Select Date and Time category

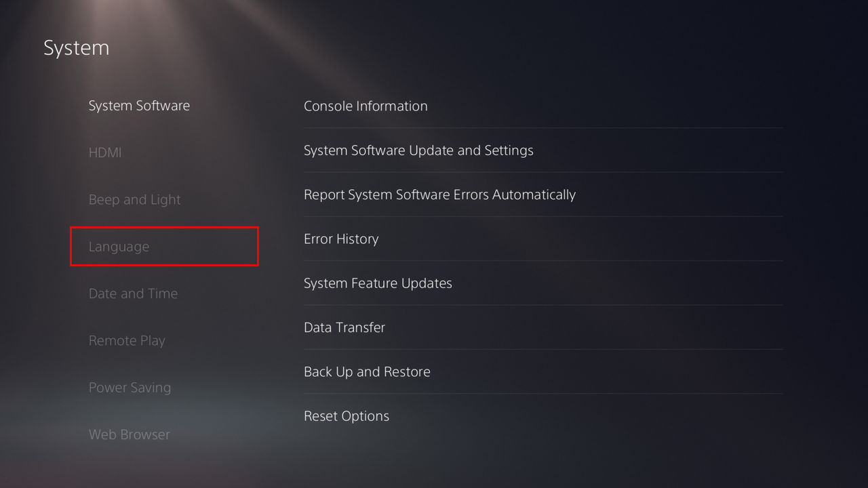(133, 293)
